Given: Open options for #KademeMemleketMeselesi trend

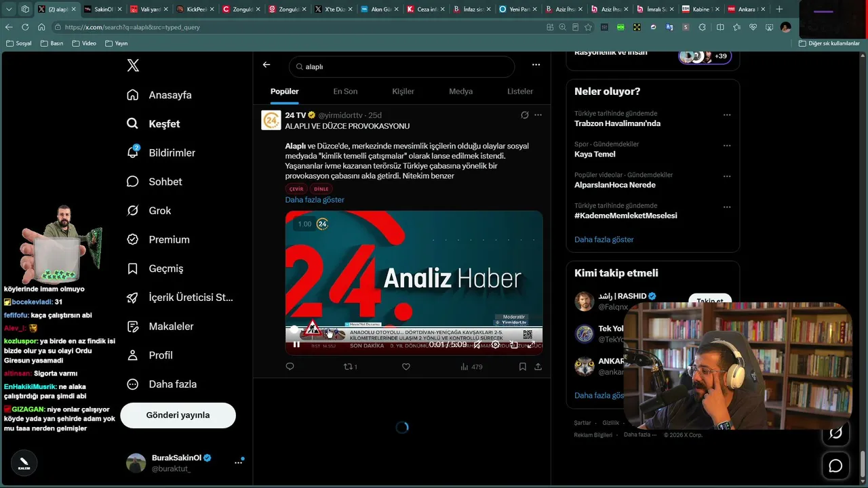Looking at the screenshot, I should click(x=727, y=207).
